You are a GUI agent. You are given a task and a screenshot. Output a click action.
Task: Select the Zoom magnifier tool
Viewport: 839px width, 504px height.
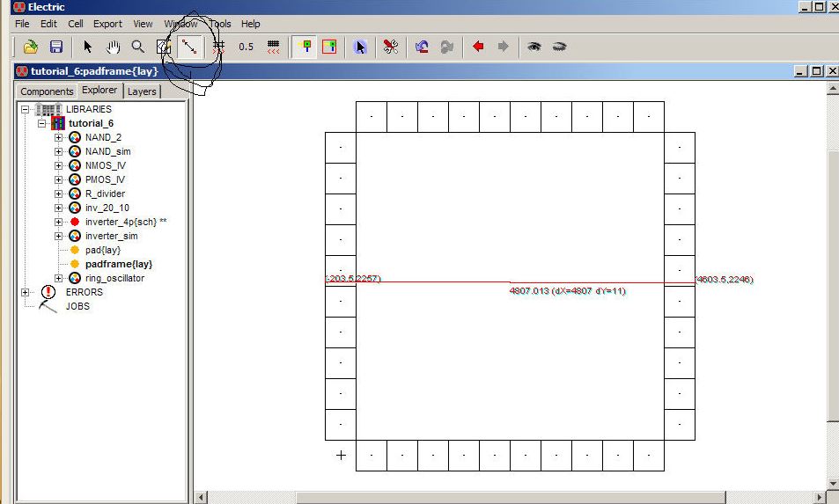pos(137,47)
